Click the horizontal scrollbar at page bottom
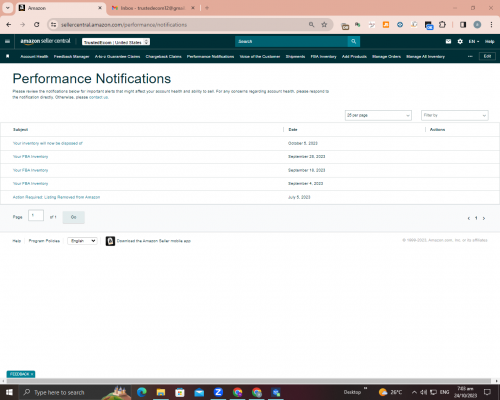This screenshot has height=400, width=500. click(x=249, y=381)
